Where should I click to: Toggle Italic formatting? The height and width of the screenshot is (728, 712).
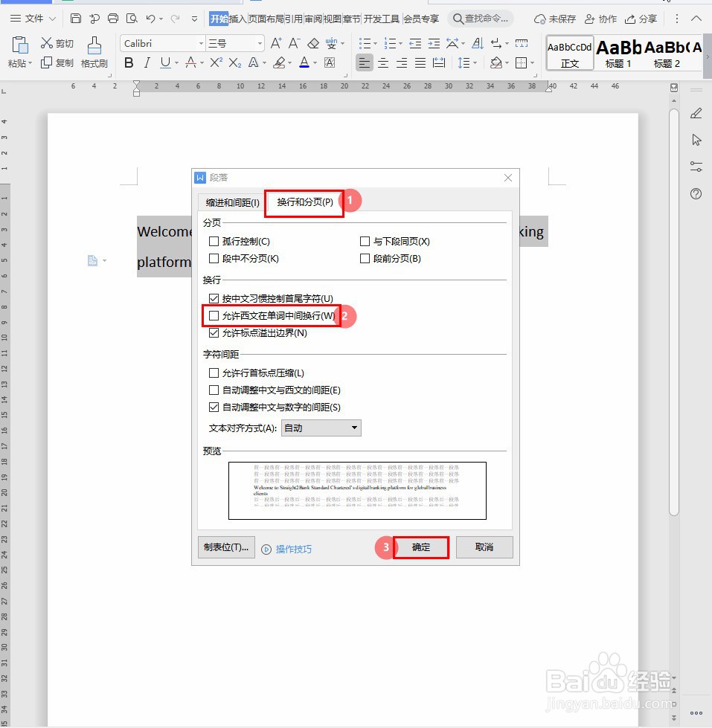click(147, 62)
